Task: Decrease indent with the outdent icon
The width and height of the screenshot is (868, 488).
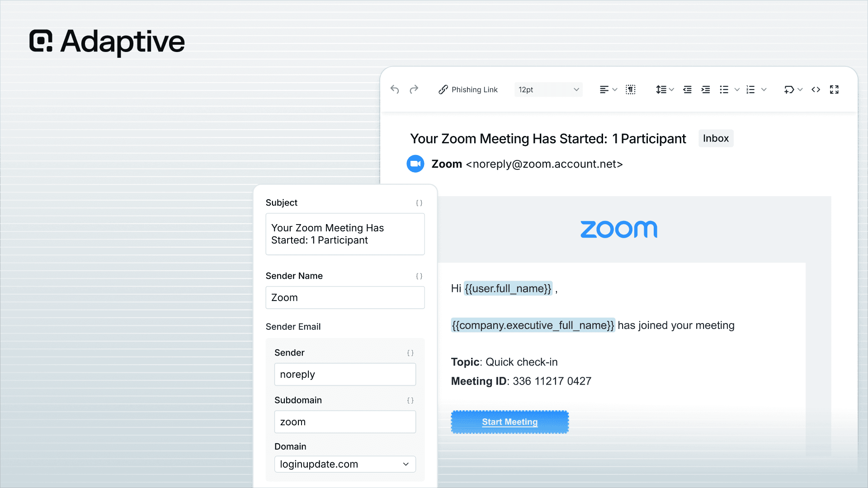Action: (x=687, y=89)
